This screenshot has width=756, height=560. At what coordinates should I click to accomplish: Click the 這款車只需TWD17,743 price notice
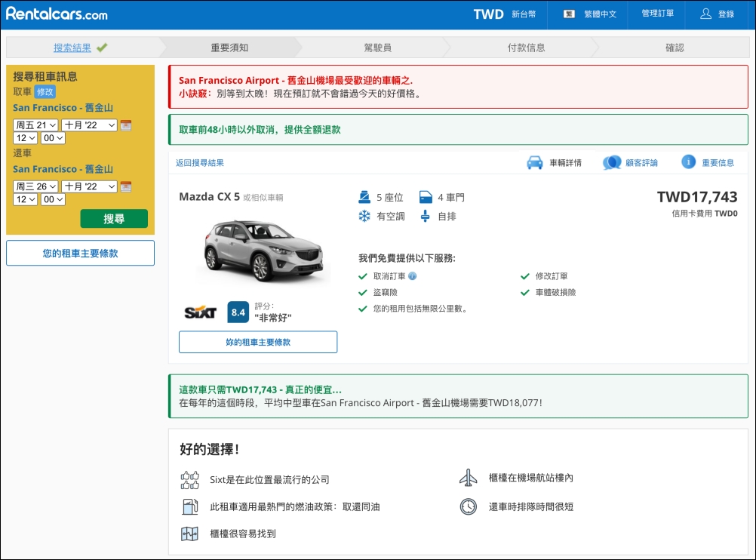[x=458, y=396]
